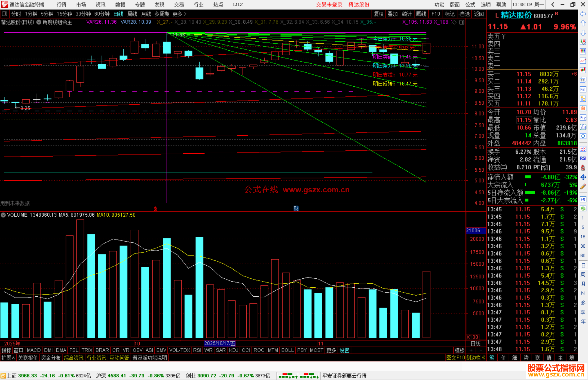Select the pencil drawing tool icon
Image resolution: width=588 pixels, height=380 pixels.
tap(583, 187)
